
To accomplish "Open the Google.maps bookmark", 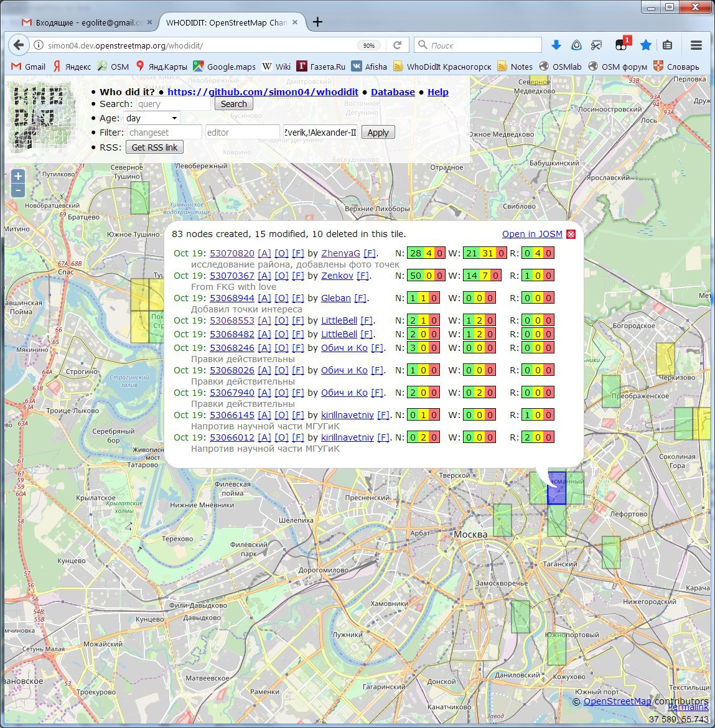I will [224, 67].
